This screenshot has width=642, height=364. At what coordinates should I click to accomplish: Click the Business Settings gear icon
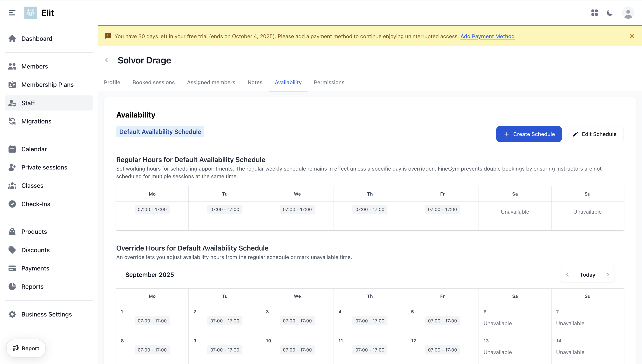[12, 314]
